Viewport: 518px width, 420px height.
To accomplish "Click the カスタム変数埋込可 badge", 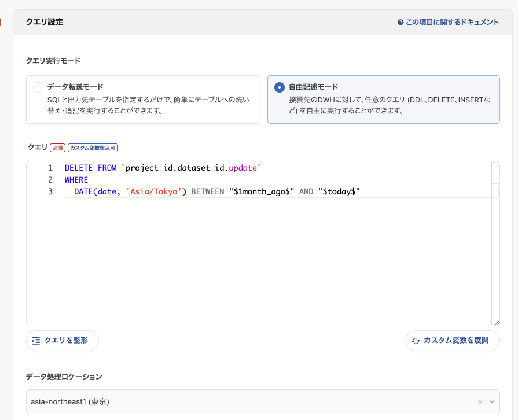I will tap(93, 148).
